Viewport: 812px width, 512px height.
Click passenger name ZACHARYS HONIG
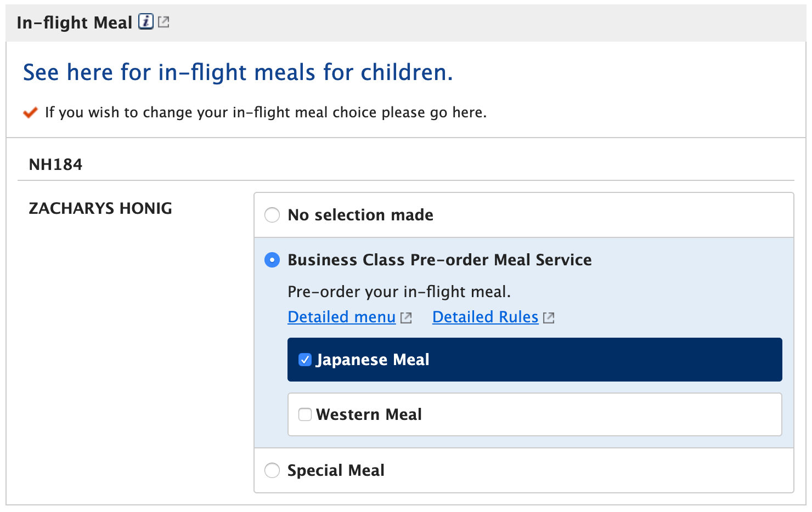click(100, 208)
